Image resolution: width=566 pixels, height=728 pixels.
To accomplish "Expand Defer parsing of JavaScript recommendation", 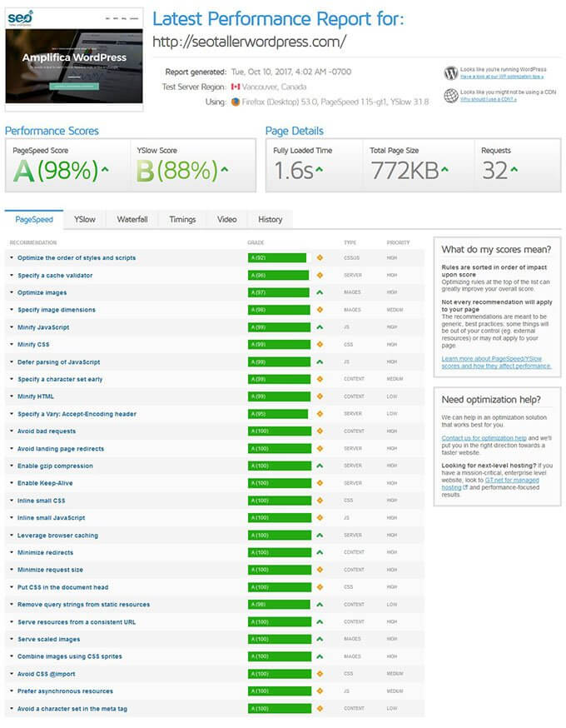I will 12,362.
